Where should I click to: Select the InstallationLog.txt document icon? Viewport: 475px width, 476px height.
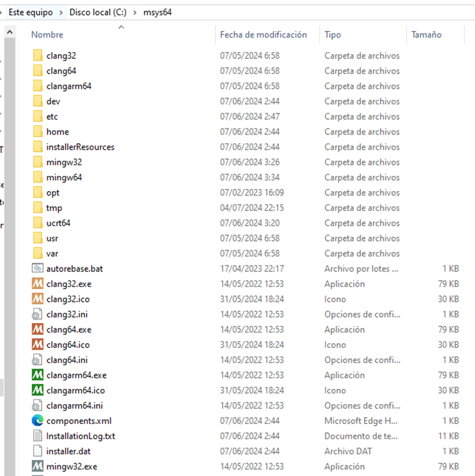point(38,436)
